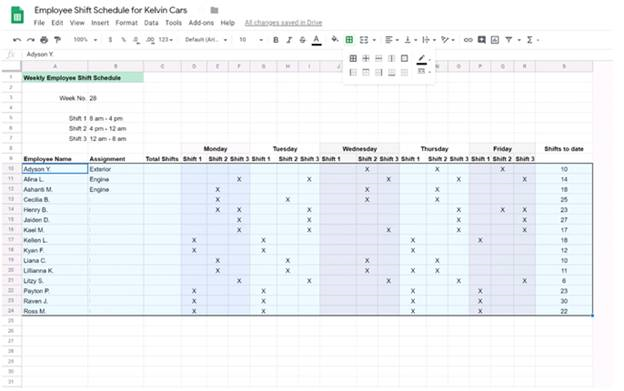The width and height of the screenshot is (624, 391).
Task: Open the Fill color picker
Action: pos(335,39)
